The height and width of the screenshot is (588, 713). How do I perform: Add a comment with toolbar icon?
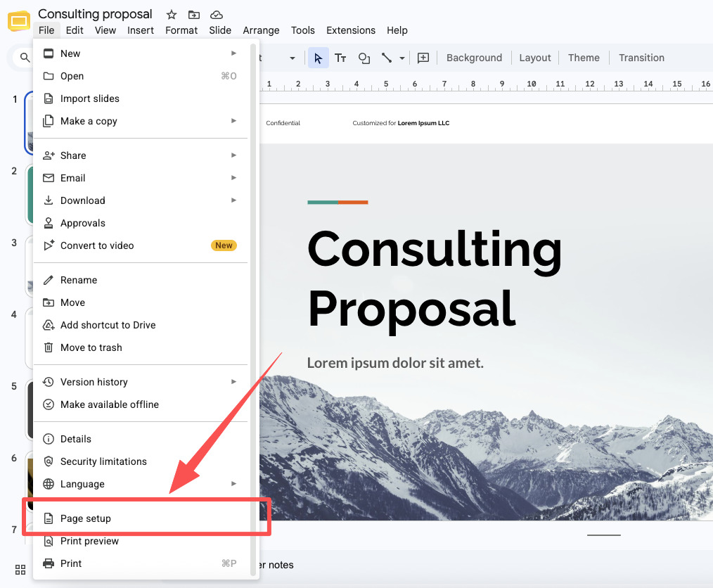click(423, 58)
